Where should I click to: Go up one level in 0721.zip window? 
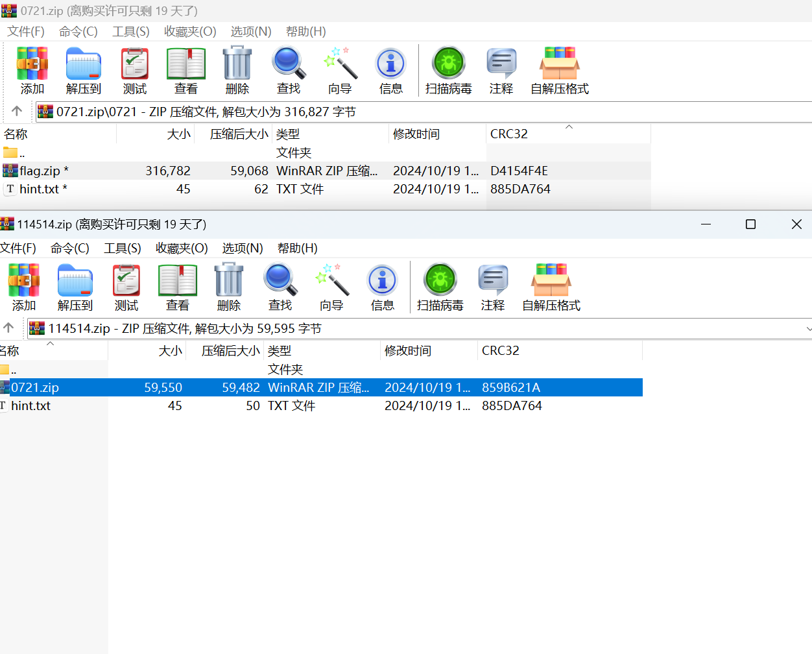tap(17, 111)
